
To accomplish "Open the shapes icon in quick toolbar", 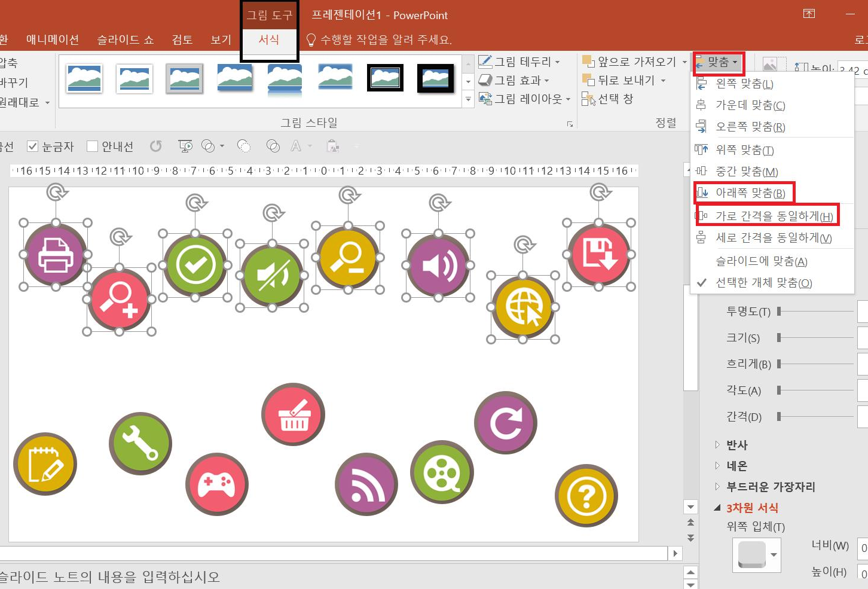I will tap(208, 146).
